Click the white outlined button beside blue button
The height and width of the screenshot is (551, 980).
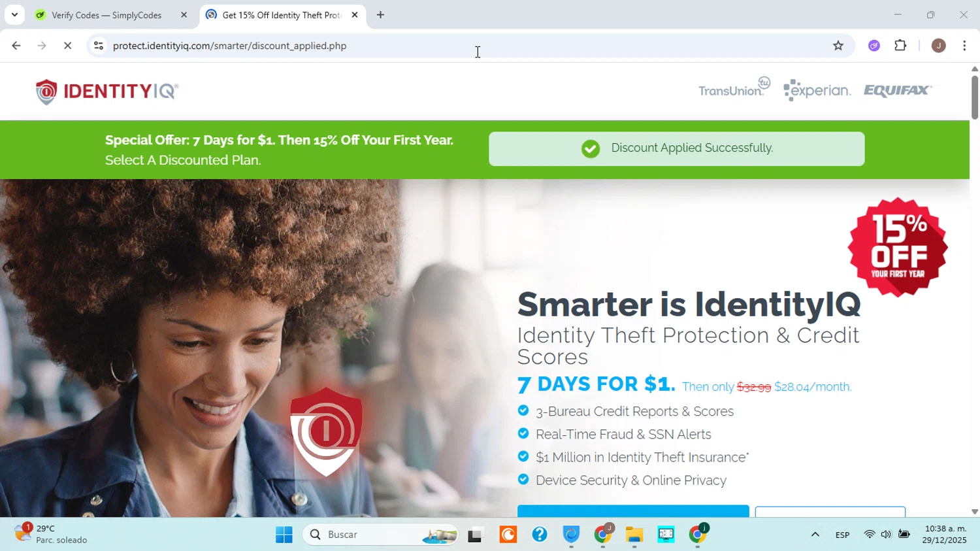point(830,512)
